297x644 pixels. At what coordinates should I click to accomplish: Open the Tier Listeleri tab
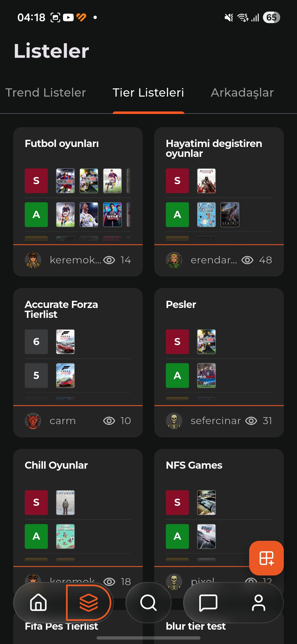coord(149,93)
